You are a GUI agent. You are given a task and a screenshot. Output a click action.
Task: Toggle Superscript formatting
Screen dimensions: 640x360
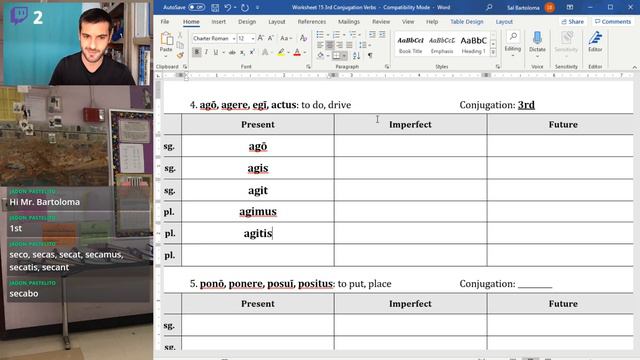coord(252,52)
